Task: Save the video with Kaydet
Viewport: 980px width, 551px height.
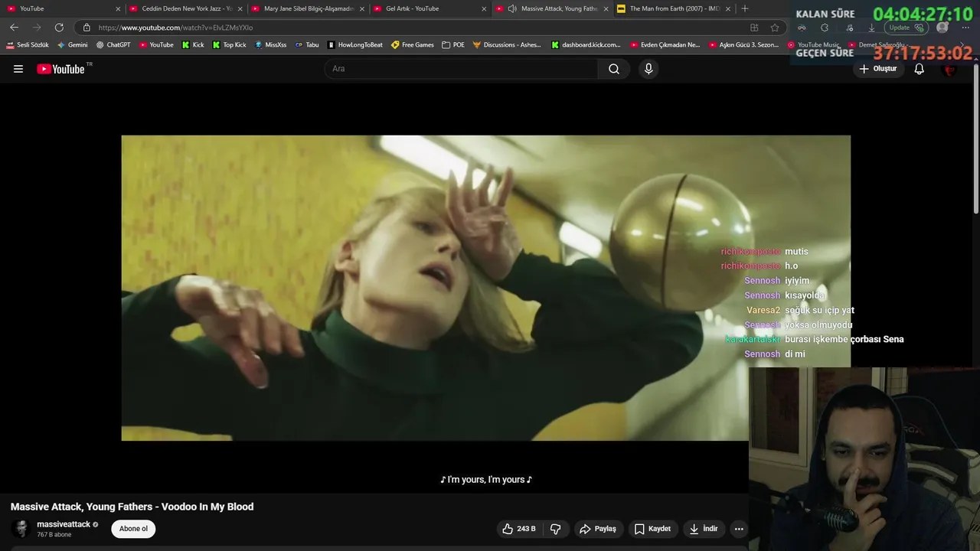Action: 652,529
